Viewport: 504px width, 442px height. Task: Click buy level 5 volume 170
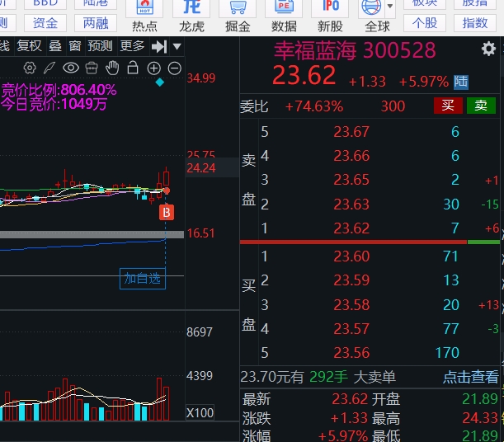coord(447,353)
